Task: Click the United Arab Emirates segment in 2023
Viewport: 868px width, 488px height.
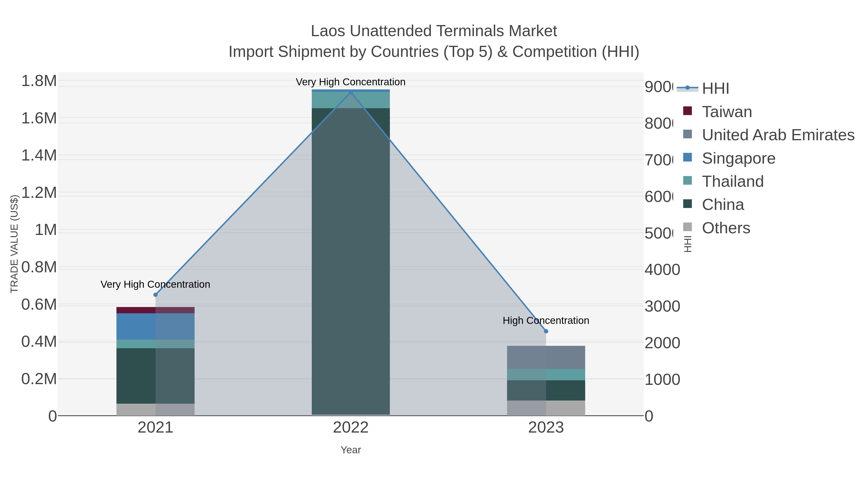Action: (546, 357)
